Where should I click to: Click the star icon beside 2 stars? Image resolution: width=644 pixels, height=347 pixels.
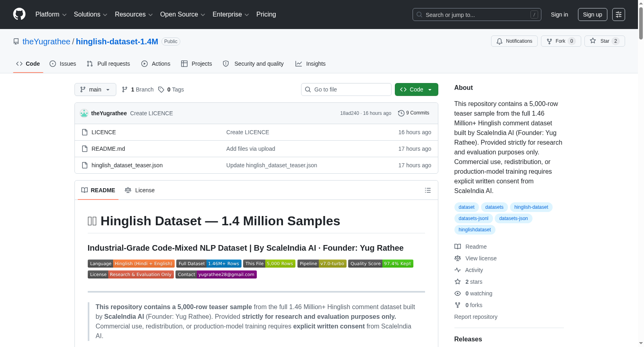coord(458,282)
